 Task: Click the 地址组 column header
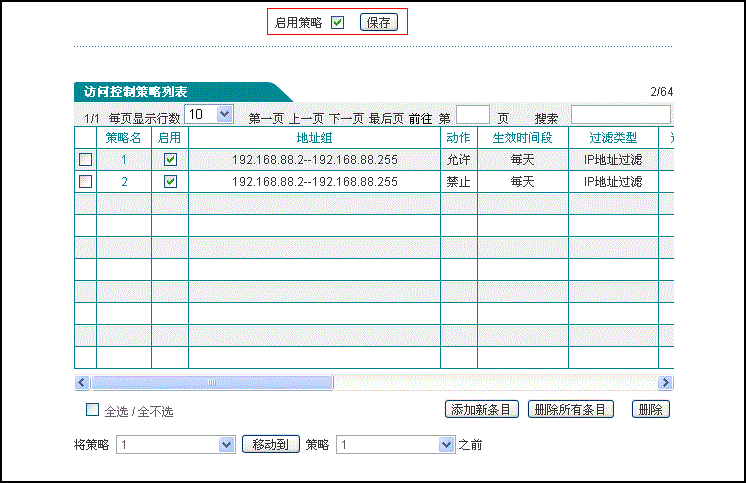[x=314, y=138]
